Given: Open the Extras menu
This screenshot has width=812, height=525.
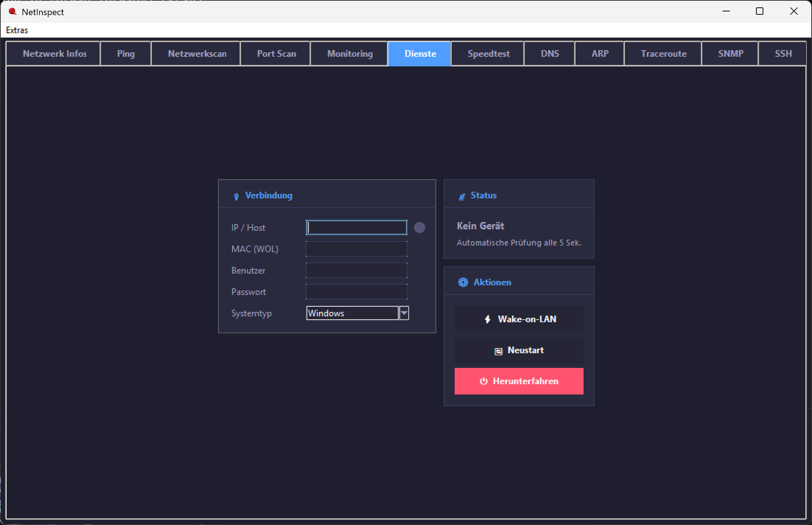Looking at the screenshot, I should (x=17, y=30).
